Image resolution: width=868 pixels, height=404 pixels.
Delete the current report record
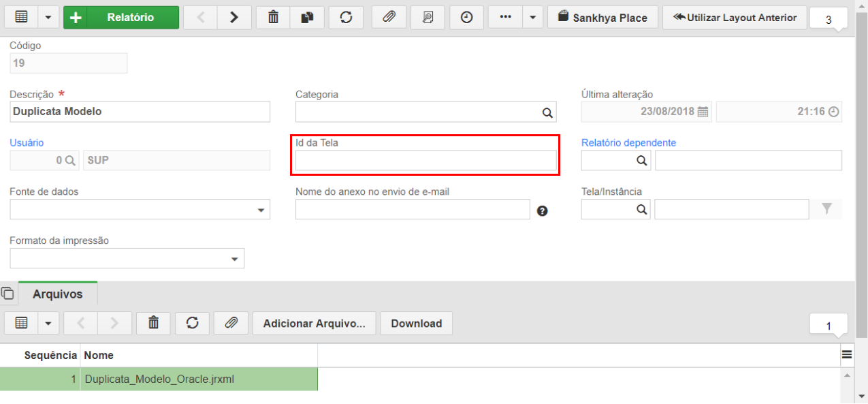[x=273, y=17]
